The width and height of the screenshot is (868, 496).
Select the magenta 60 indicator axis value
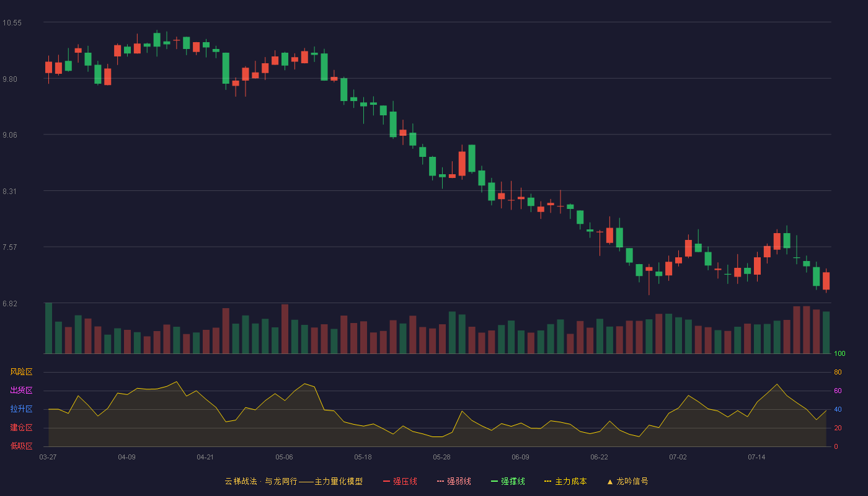[838, 391]
